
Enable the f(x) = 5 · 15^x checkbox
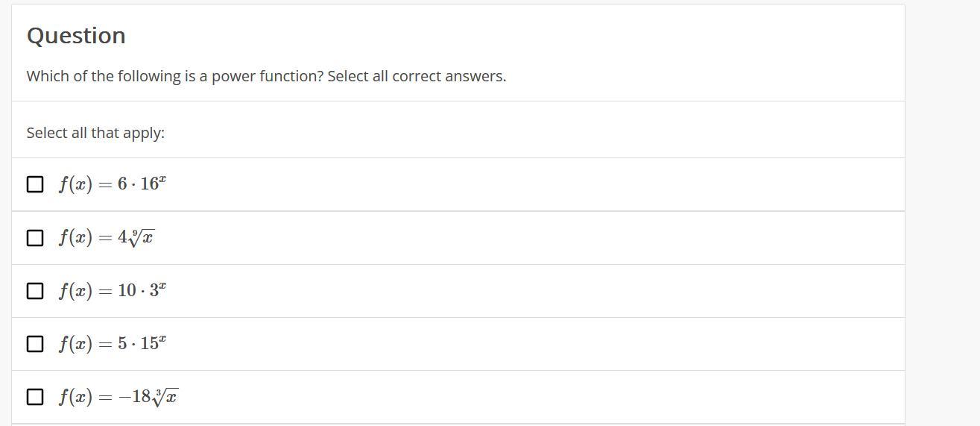tap(35, 343)
